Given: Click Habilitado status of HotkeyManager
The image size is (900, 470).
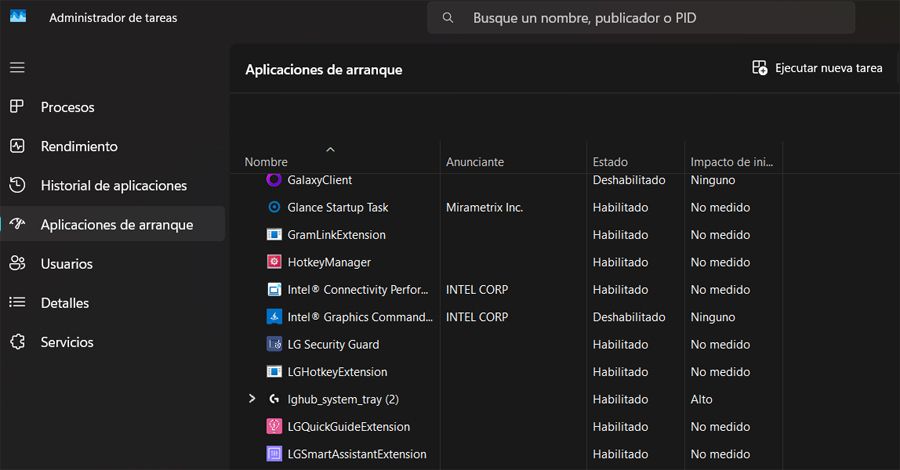Looking at the screenshot, I should pyautogui.click(x=620, y=262).
